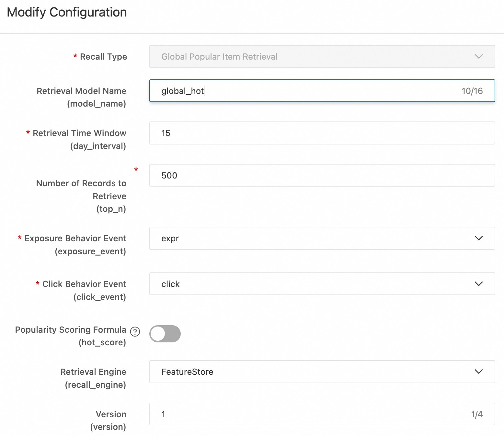Click the Retrieval Model Name (model_name) label
The image size is (504, 436).
click(x=81, y=97)
